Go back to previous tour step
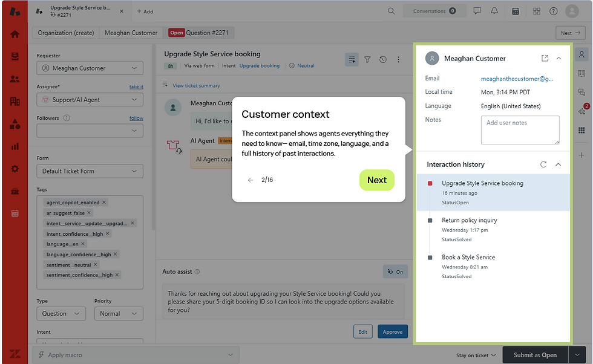Viewport: 593px width, 364px height. click(x=251, y=180)
